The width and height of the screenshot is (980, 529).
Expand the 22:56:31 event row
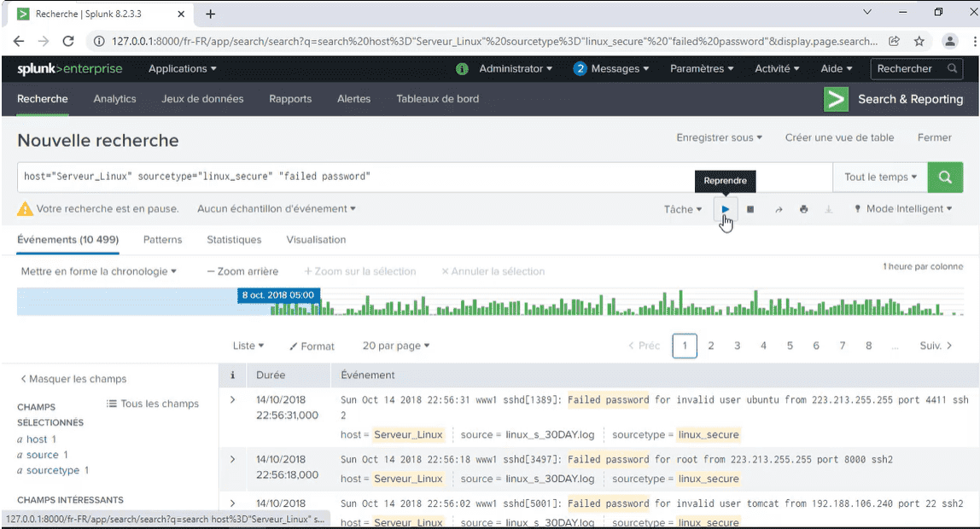click(x=232, y=399)
